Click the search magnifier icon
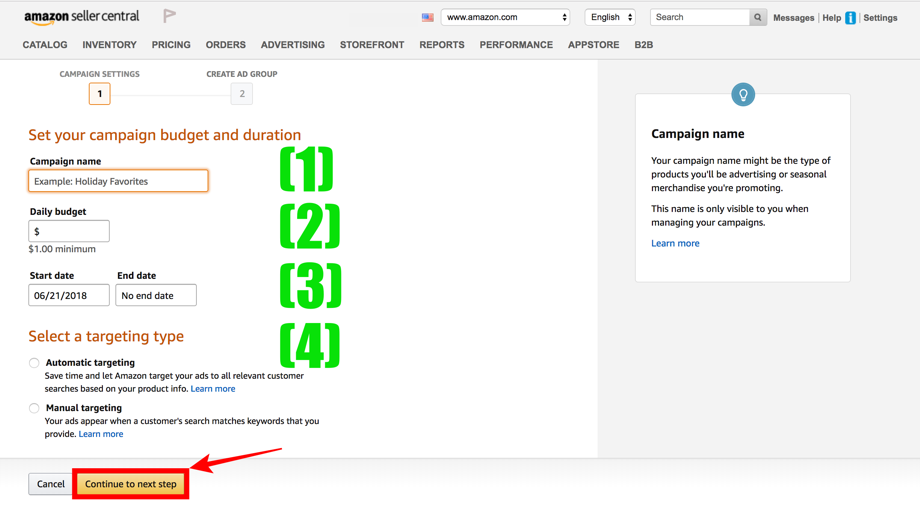 point(758,17)
